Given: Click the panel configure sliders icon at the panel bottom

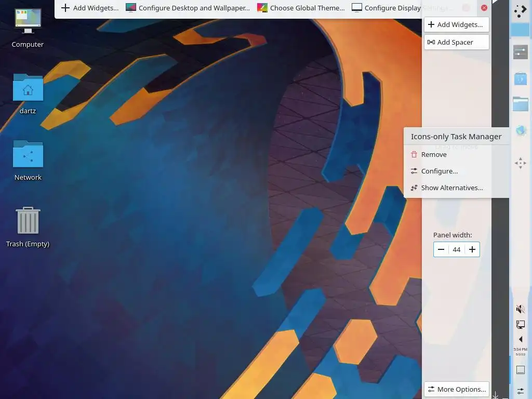Looking at the screenshot, I should 521,391.
